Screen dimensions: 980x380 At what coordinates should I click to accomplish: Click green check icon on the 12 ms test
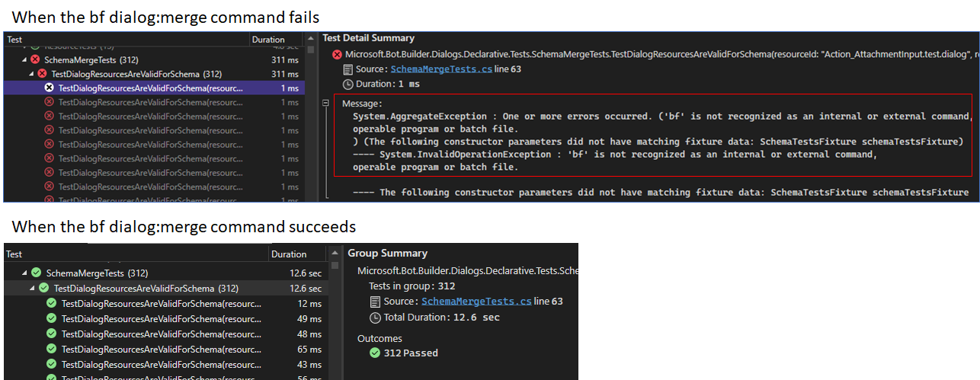click(x=52, y=303)
